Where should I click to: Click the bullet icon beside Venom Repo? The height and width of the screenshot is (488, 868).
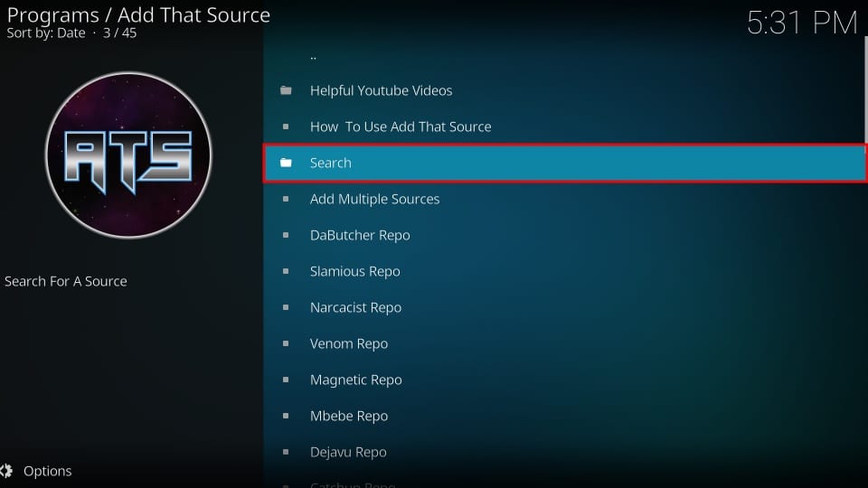[286, 343]
